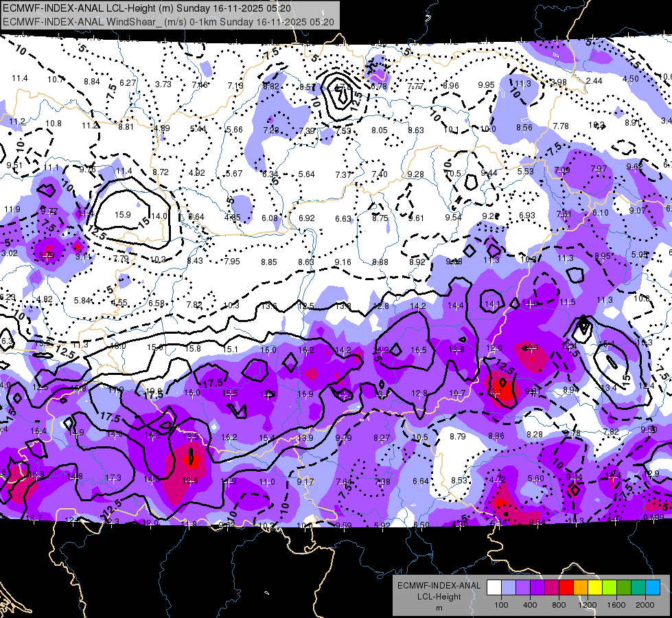The image size is (672, 618).
Task: Click the 4.82 grid value
Action: (45, 299)
